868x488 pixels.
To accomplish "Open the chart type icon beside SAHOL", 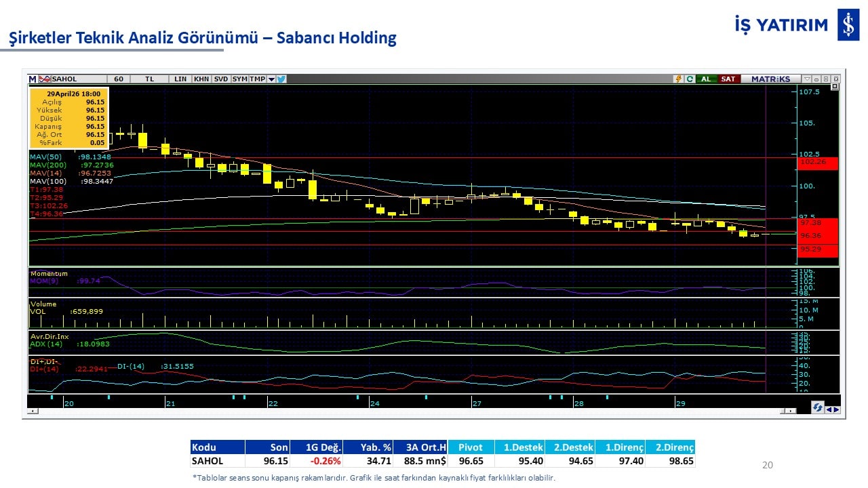I will (45, 79).
